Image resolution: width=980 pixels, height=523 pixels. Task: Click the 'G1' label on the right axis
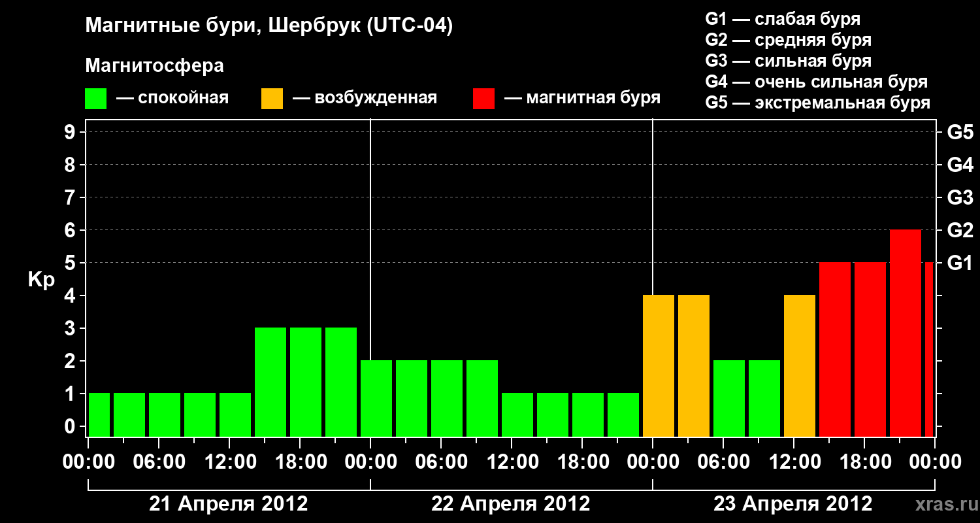click(960, 263)
